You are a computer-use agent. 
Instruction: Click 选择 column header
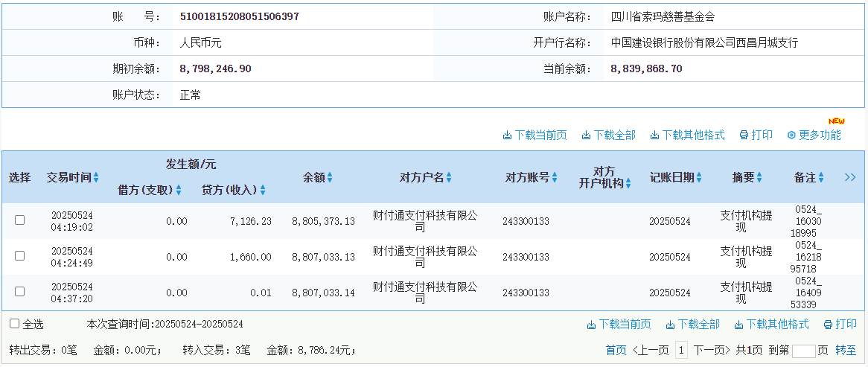[20, 178]
